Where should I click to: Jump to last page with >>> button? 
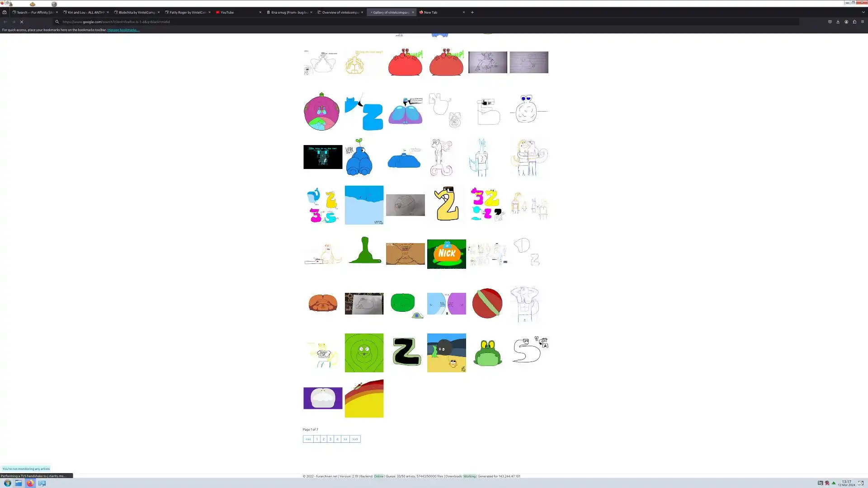[355, 439]
